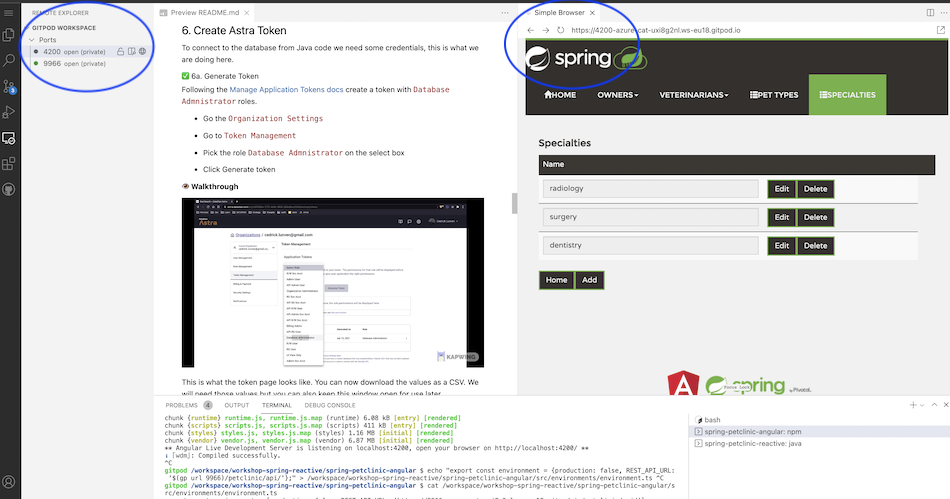Expand the Veterinarians dropdown menu
The image size is (950, 499).
click(x=693, y=95)
